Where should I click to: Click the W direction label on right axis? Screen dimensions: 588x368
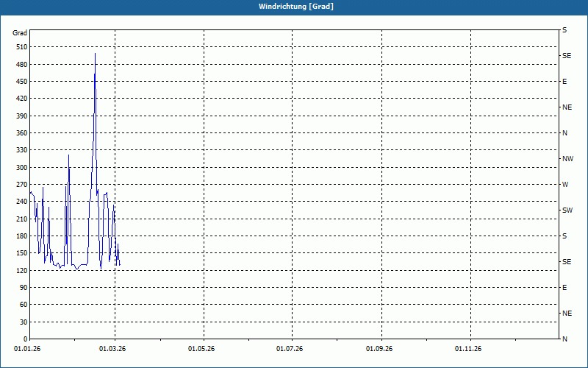(565, 185)
